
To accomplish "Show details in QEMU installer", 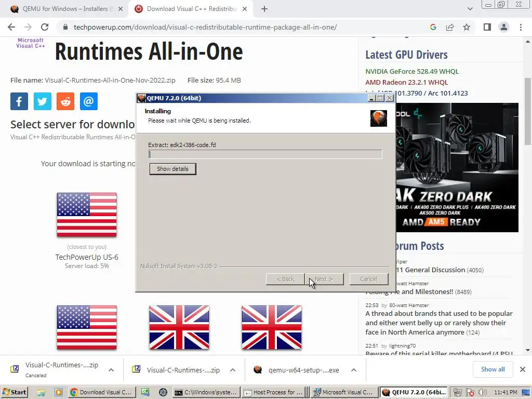I will [172, 169].
